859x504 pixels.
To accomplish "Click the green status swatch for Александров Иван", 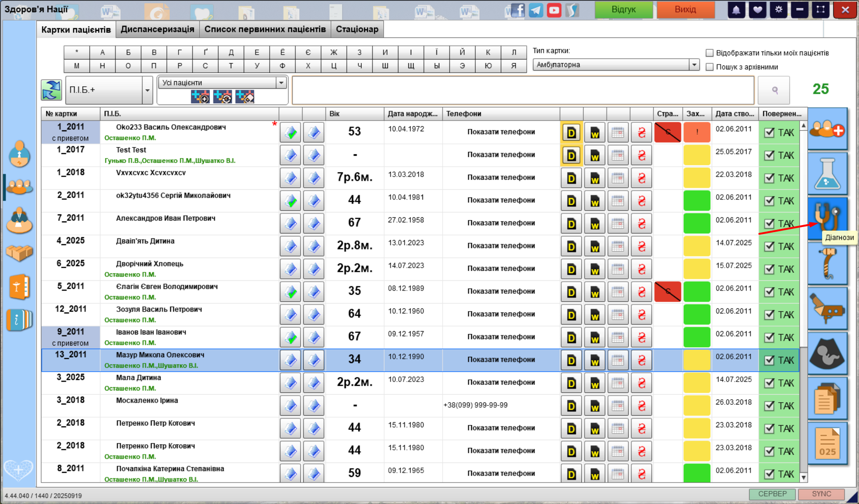I will 696,223.
